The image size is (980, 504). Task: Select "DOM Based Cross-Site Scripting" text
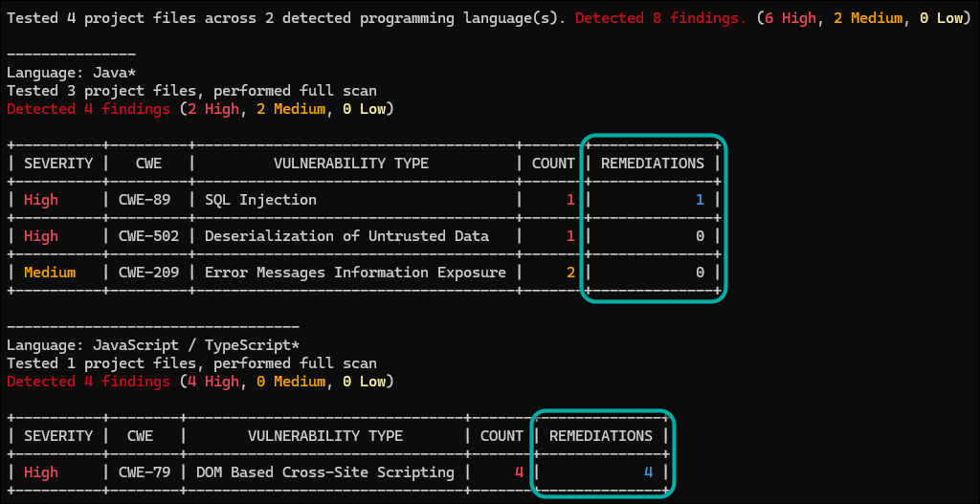(324, 472)
